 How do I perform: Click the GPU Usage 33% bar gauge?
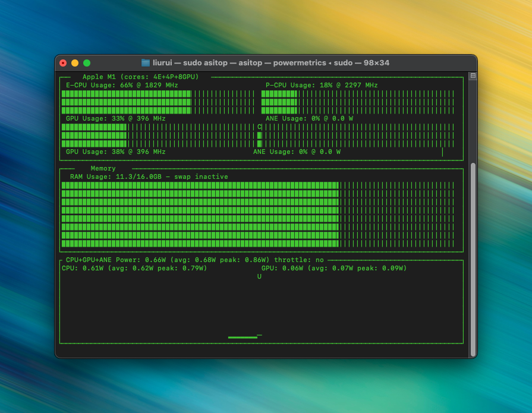tap(158, 135)
